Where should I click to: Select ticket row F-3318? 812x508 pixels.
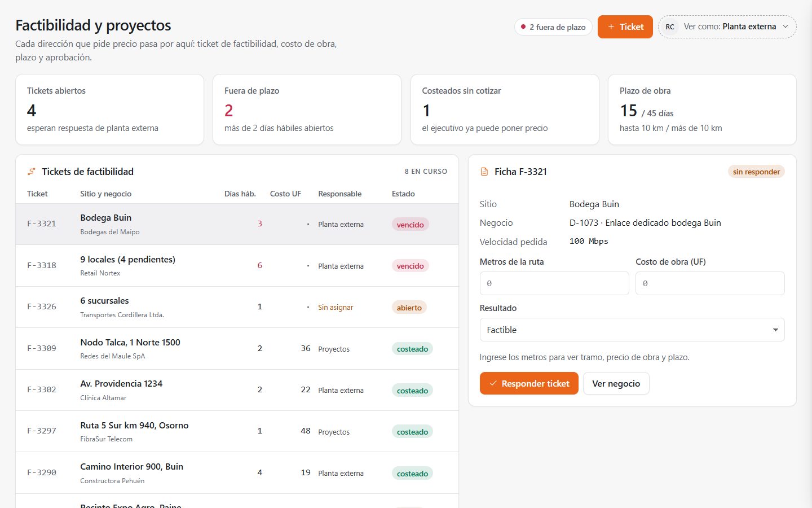click(237, 266)
